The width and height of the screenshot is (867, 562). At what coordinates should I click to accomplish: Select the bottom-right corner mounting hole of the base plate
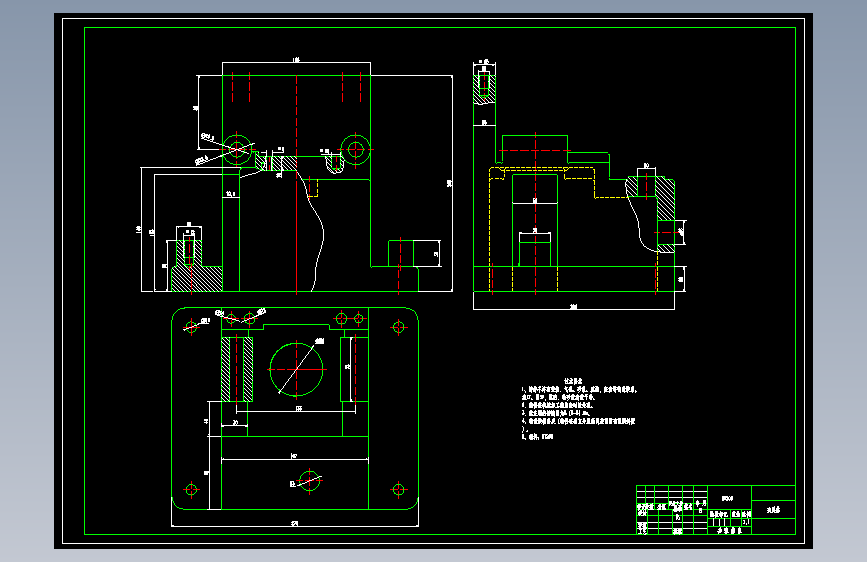pos(398,490)
